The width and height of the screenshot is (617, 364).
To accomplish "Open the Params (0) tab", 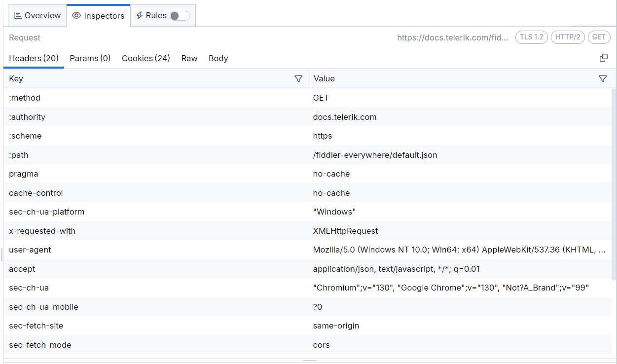I will pyautogui.click(x=90, y=58).
